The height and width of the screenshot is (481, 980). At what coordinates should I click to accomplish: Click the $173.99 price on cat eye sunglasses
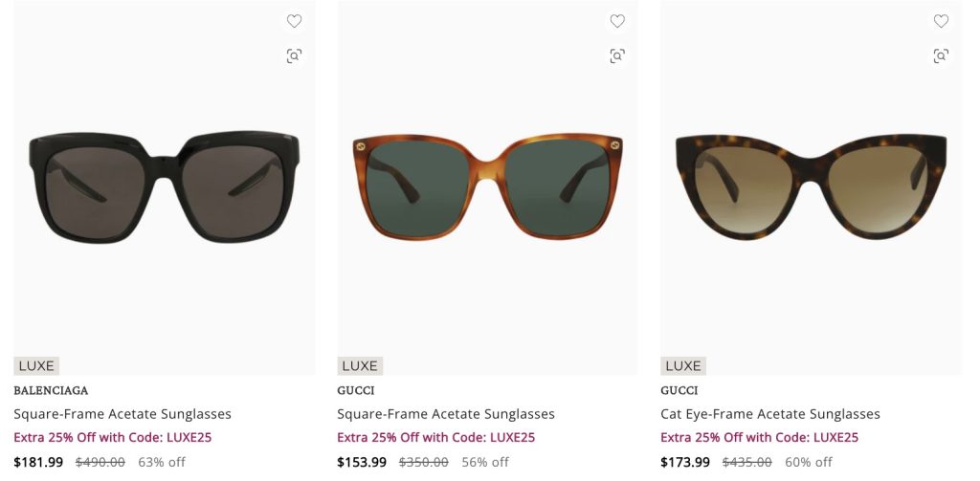click(685, 463)
